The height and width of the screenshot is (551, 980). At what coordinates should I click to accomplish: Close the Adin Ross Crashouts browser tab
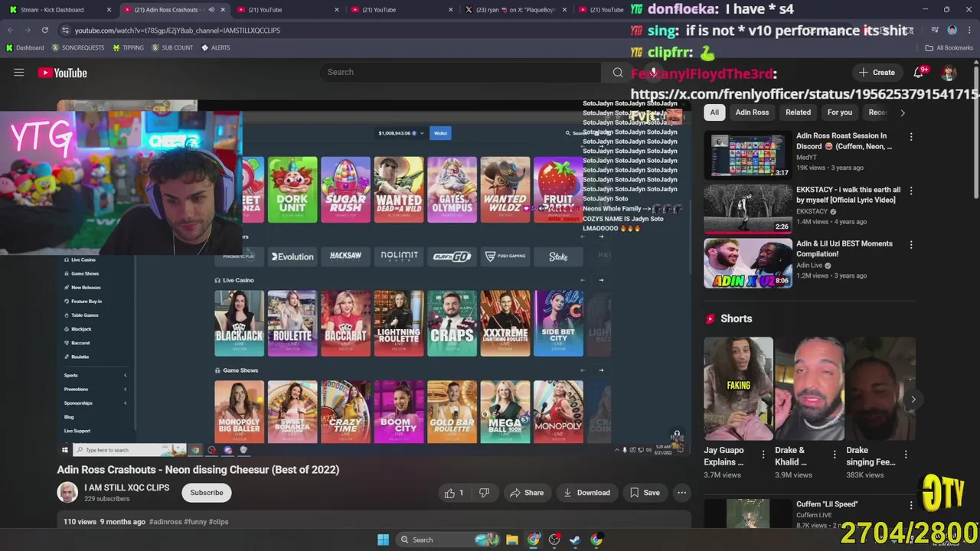pos(224,10)
